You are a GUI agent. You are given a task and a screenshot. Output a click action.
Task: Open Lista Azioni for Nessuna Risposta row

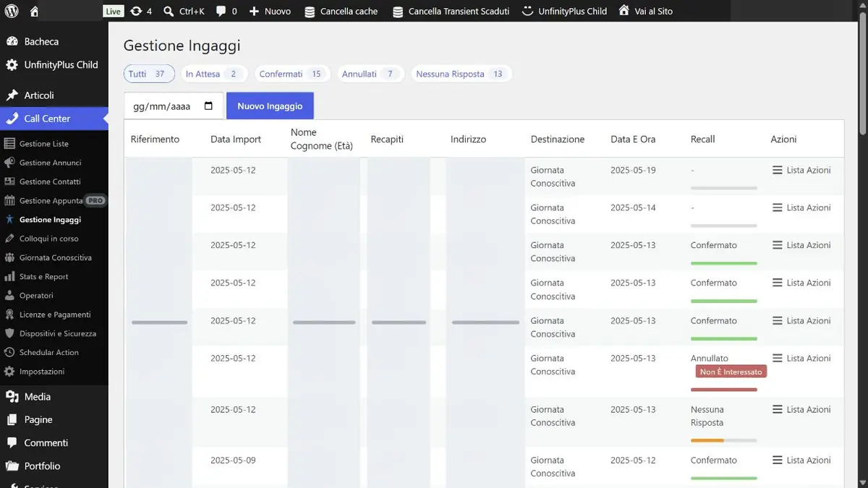pyautogui.click(x=801, y=409)
